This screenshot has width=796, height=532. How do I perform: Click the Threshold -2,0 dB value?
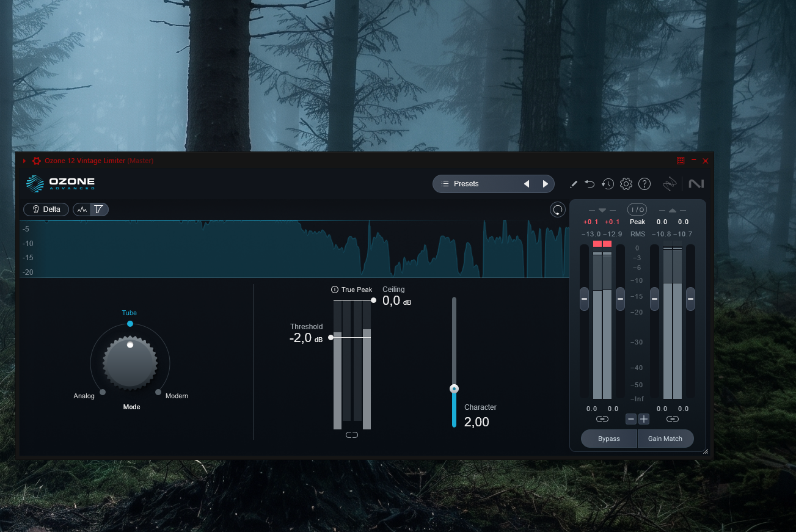(x=306, y=338)
